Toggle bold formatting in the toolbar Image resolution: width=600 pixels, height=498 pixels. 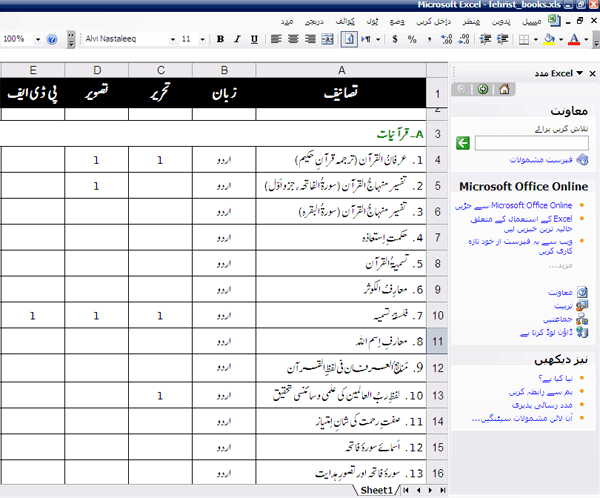(x=220, y=39)
